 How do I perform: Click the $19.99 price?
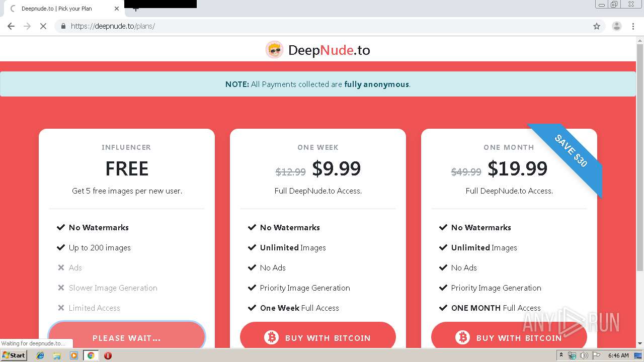518,169
